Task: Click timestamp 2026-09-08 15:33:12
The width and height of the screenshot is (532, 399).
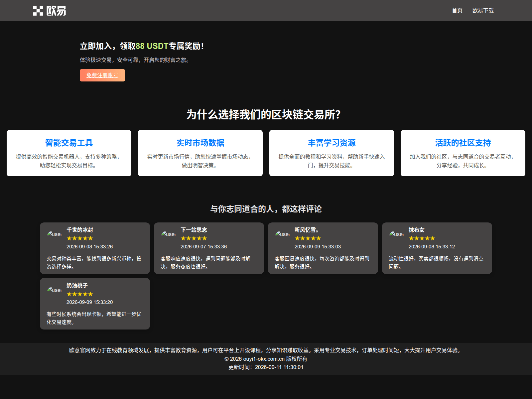Action: (x=432, y=247)
